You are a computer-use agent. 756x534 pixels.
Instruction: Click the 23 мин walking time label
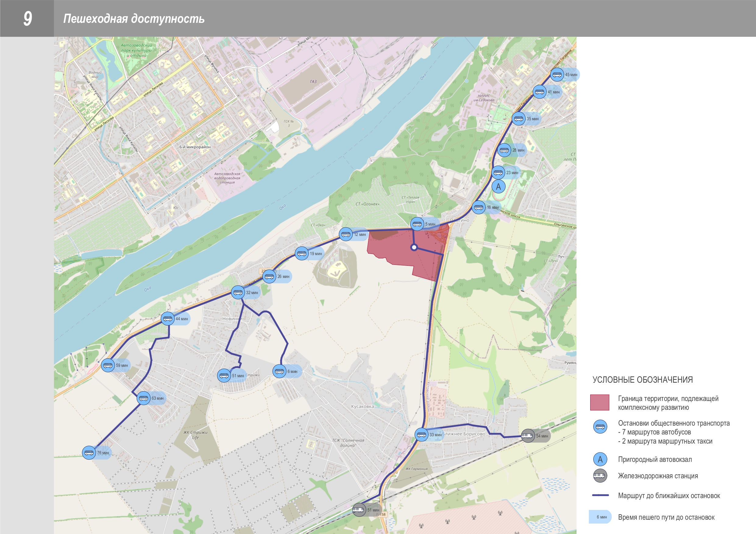(x=512, y=173)
